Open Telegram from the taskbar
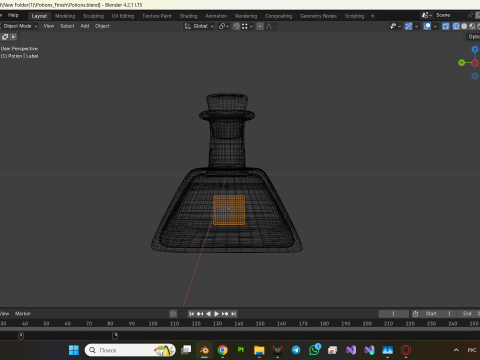Screen dimensions: 480x360 (296, 350)
